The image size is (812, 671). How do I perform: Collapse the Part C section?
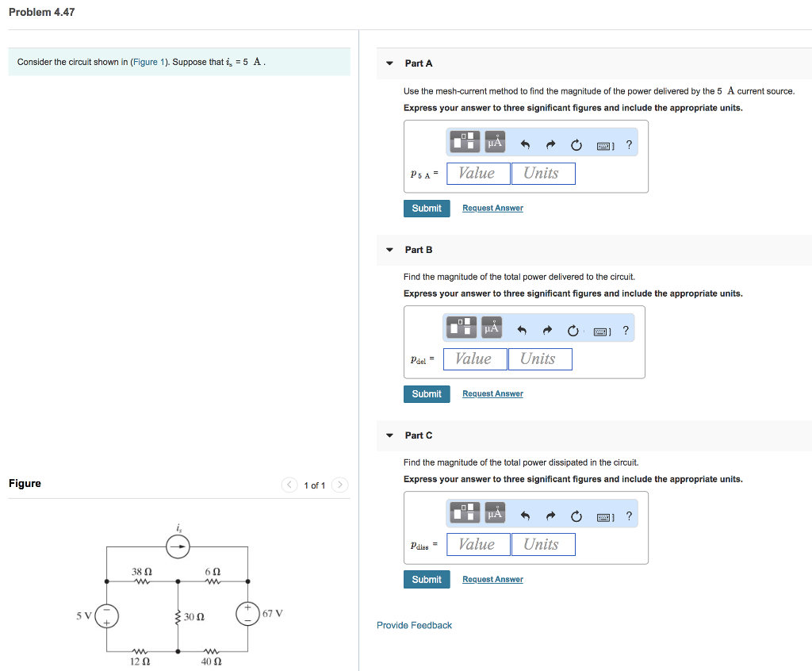(x=389, y=435)
